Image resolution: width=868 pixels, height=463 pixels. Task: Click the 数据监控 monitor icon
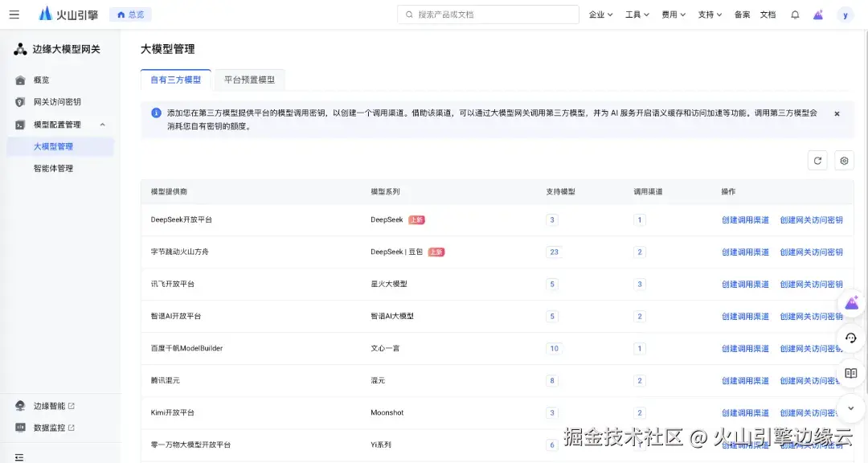20,428
